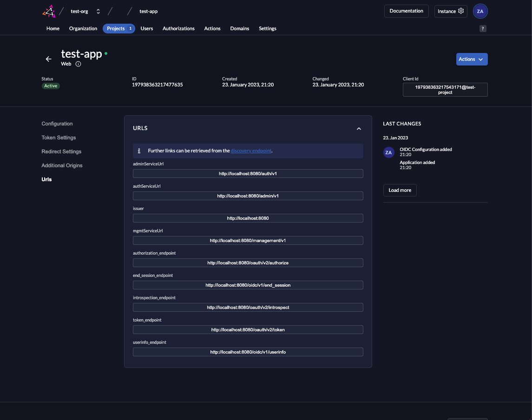Open the Domains tab
Viewport: 532px width, 420px height.
click(240, 28)
